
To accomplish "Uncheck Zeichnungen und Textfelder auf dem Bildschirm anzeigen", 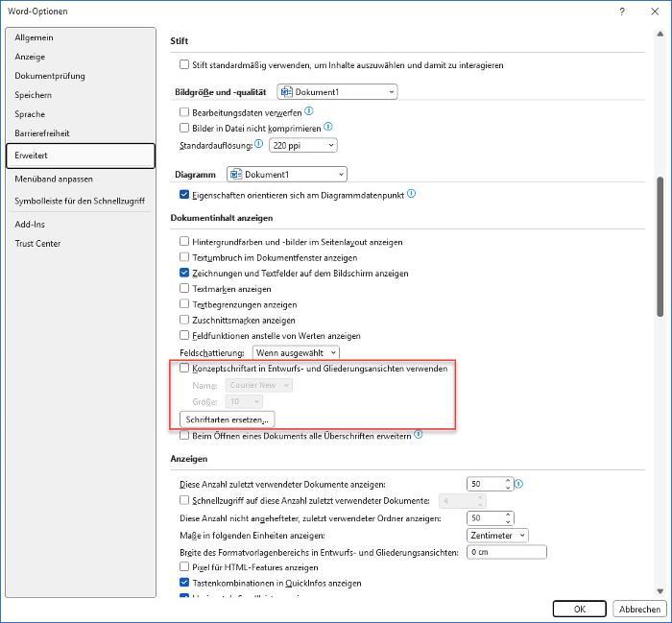I will tap(184, 273).
